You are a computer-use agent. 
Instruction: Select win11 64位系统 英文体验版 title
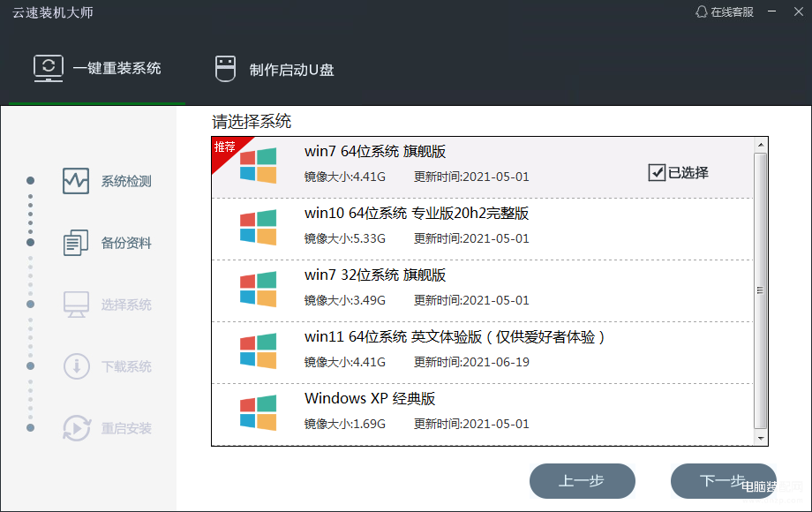point(455,337)
